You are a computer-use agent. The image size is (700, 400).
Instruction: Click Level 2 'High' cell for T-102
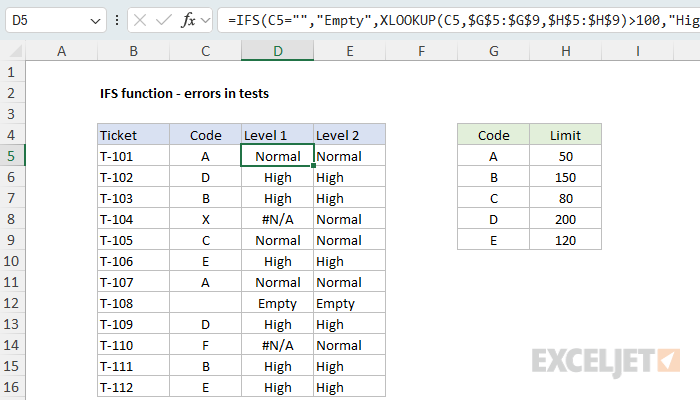[350, 177]
